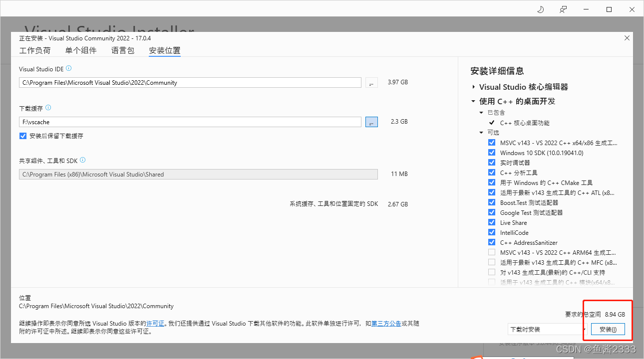644x359 pixels.
Task: Switch to 语言包 tab
Action: 123,50
